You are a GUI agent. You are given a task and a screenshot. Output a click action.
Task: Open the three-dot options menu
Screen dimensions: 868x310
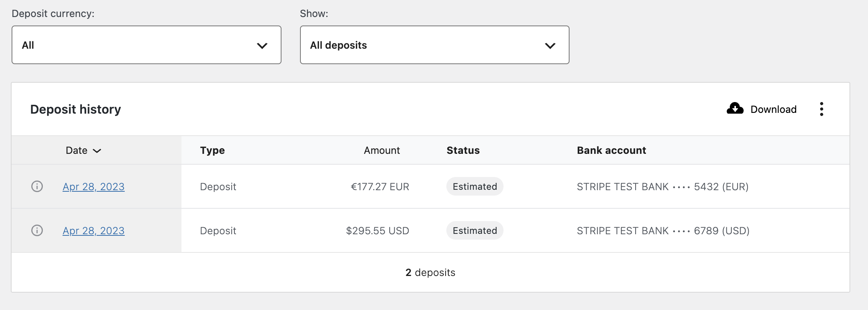pos(821,109)
